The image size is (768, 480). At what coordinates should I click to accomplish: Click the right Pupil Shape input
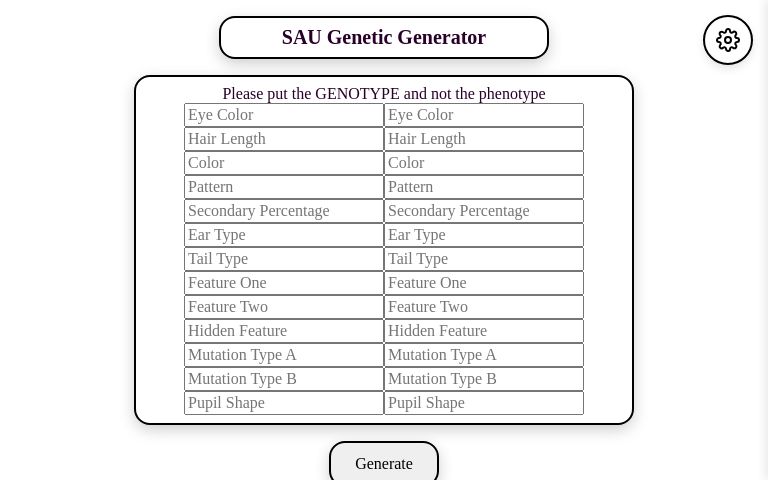point(484,403)
